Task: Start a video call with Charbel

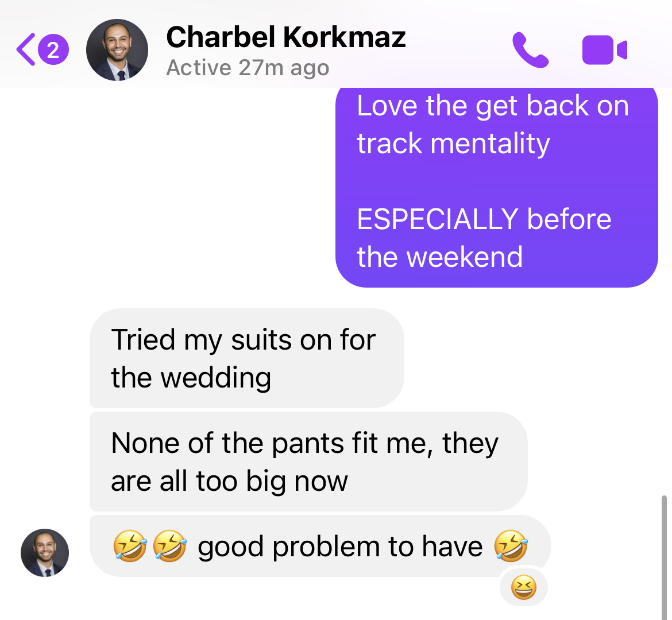Action: tap(605, 50)
